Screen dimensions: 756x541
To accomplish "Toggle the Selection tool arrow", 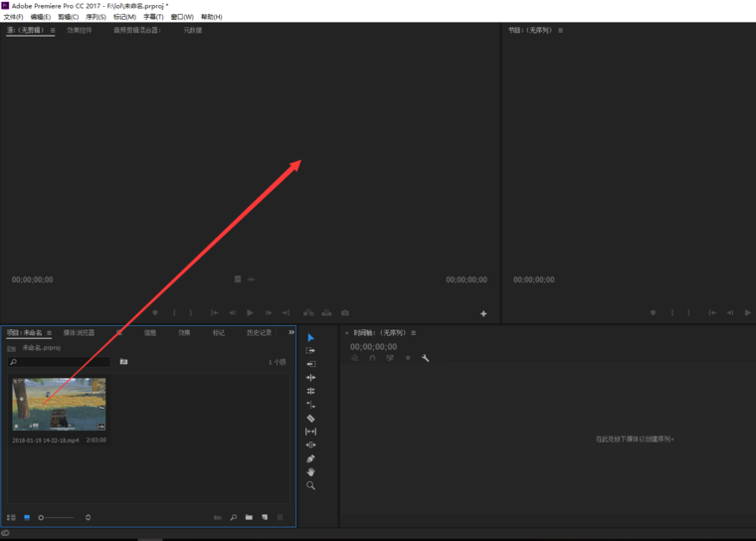I will [310, 338].
